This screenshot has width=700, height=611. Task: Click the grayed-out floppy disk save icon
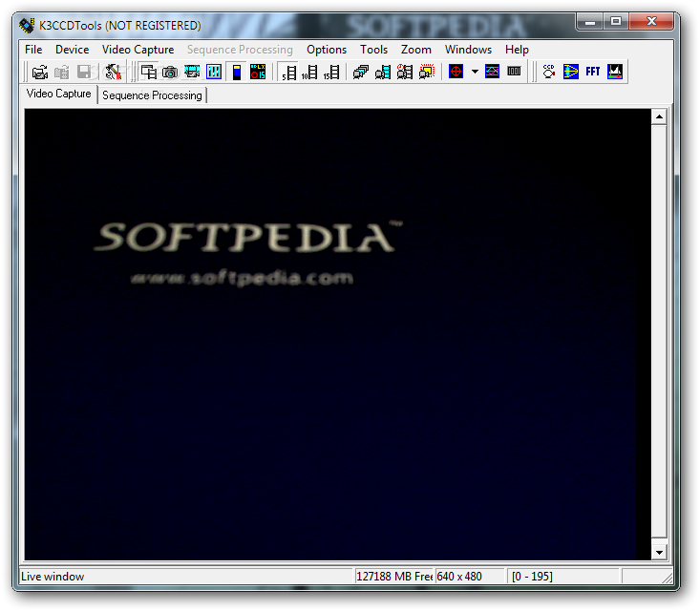point(83,72)
